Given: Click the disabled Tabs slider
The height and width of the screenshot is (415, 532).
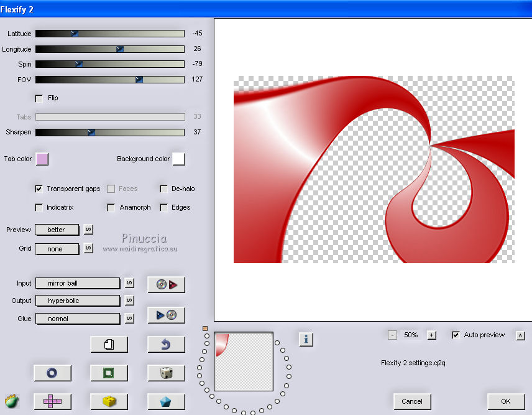Looking at the screenshot, I should (110, 117).
